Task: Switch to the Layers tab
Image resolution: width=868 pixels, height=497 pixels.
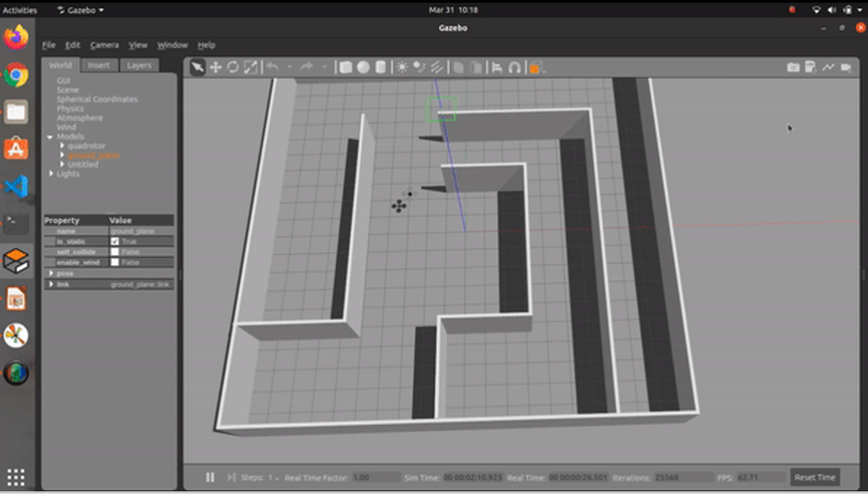Action: 139,65
